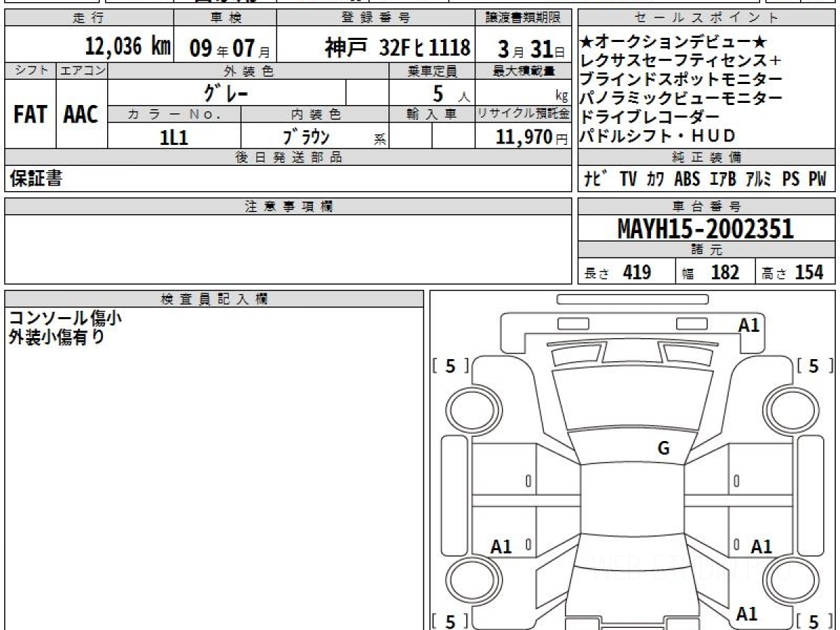This screenshot has height=630, width=840.
Task: Select the FAT shift value
Action: tap(30, 114)
